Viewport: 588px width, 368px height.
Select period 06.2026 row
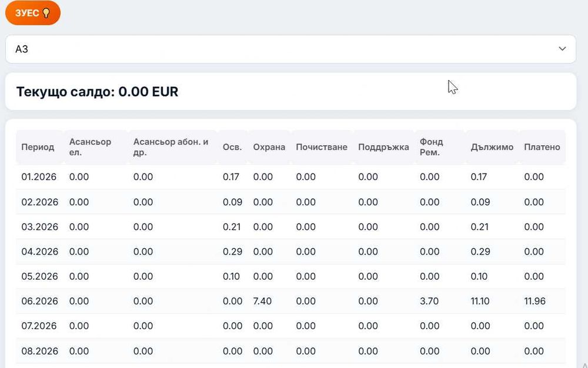pos(290,301)
